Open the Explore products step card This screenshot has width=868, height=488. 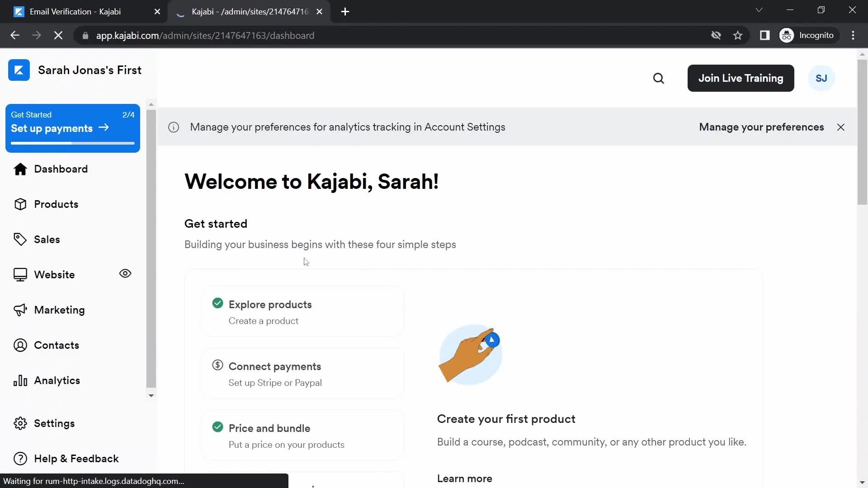[302, 311]
